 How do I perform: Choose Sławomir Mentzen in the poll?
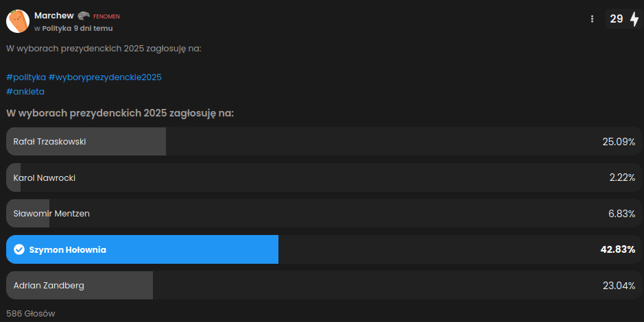[x=321, y=213]
